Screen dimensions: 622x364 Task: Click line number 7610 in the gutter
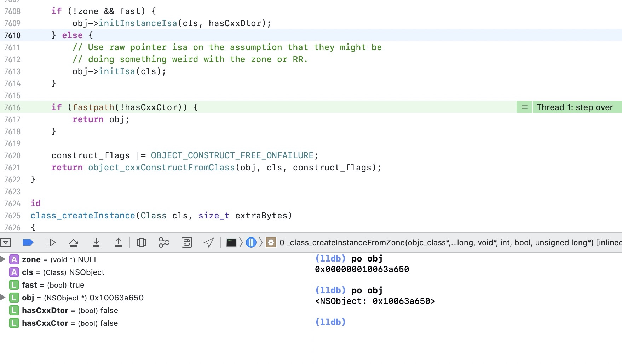(x=12, y=35)
